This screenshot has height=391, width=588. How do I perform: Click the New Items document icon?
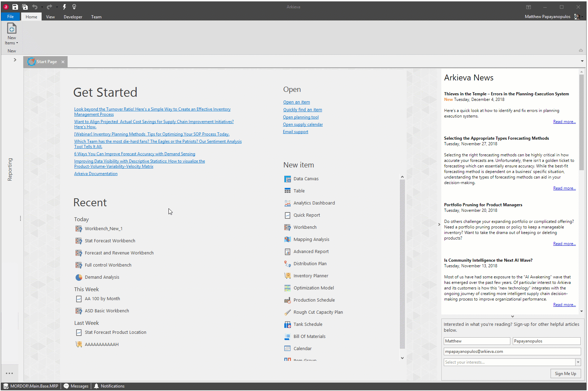coord(12,28)
